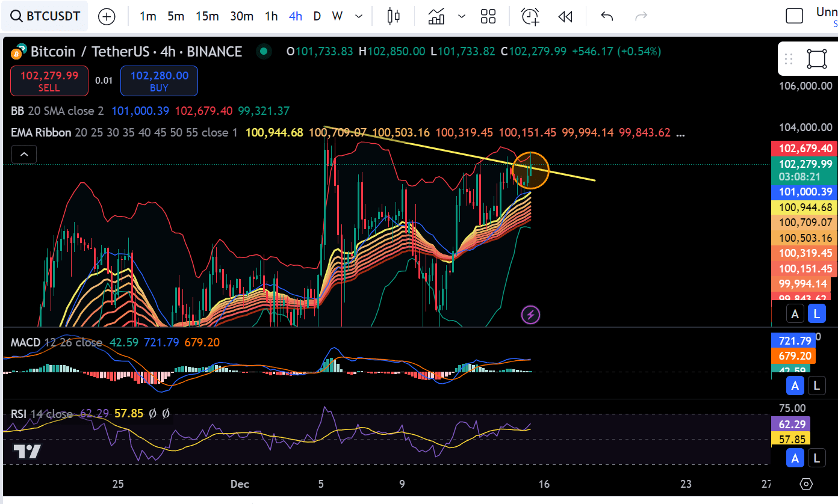Open the candlestick chart type selector
Image resolution: width=838 pixels, height=504 pixels.
point(394,16)
